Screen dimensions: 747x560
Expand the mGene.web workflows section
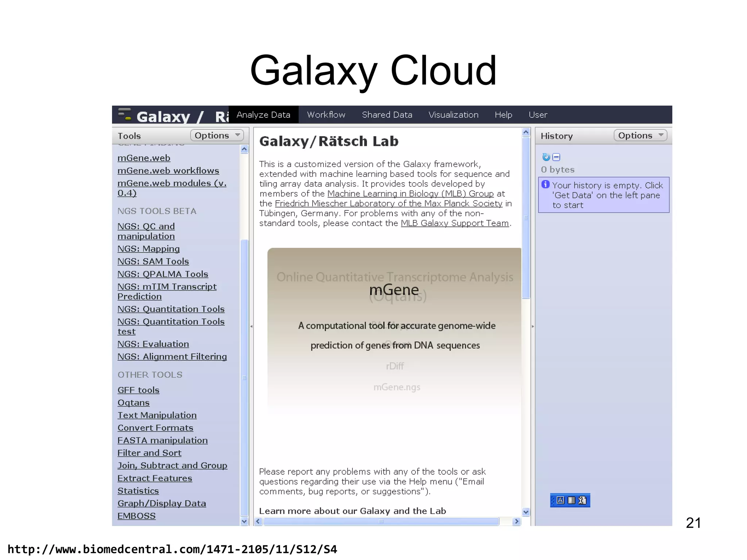168,171
